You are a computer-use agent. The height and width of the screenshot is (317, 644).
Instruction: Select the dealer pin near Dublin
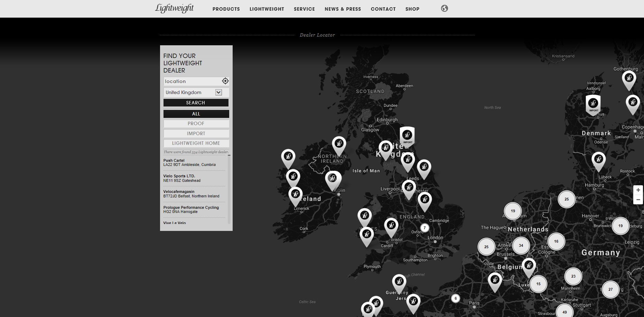333,180
